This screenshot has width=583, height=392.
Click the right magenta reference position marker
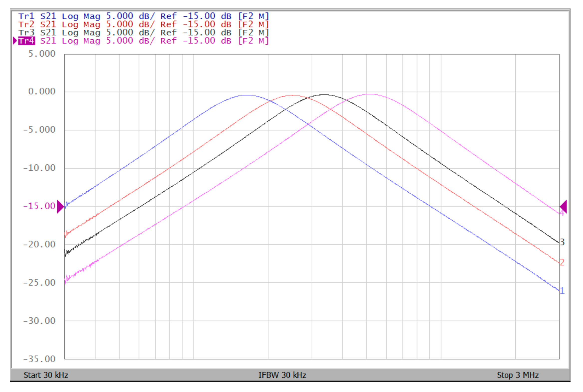tap(563, 207)
